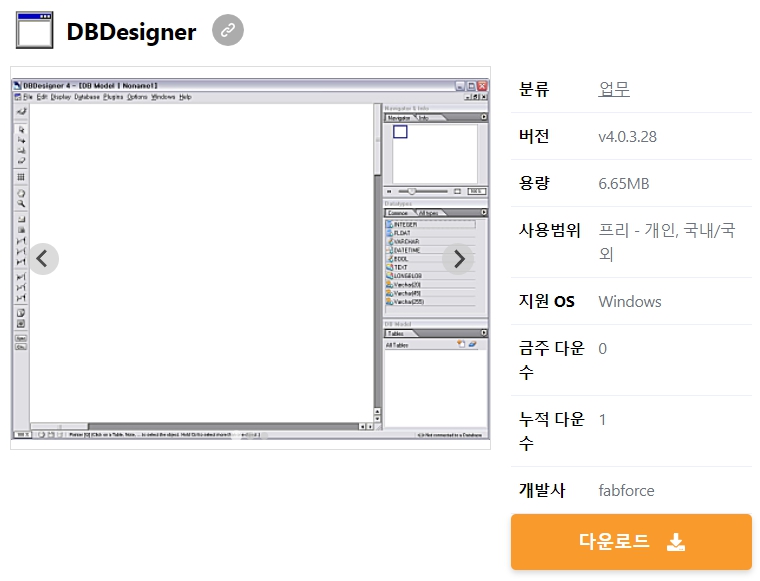Open Help menu in DBDesigner preview
Screen dimensions: 760x581
click(185, 97)
